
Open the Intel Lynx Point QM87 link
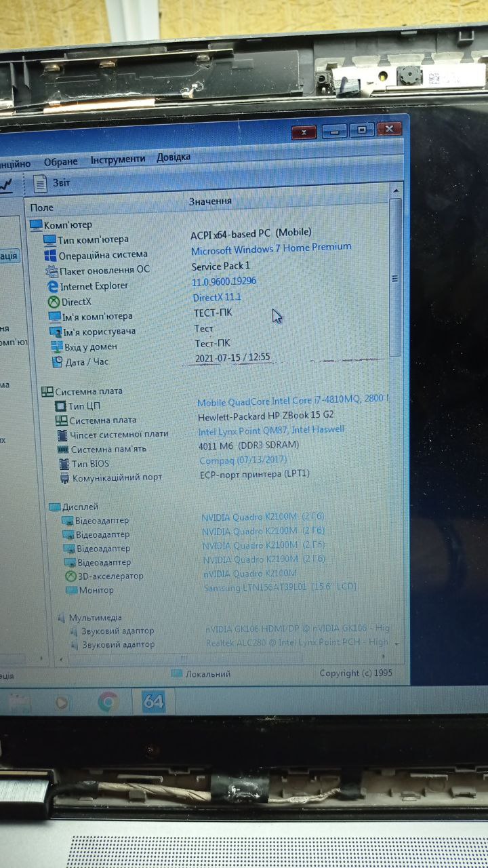[x=271, y=431]
